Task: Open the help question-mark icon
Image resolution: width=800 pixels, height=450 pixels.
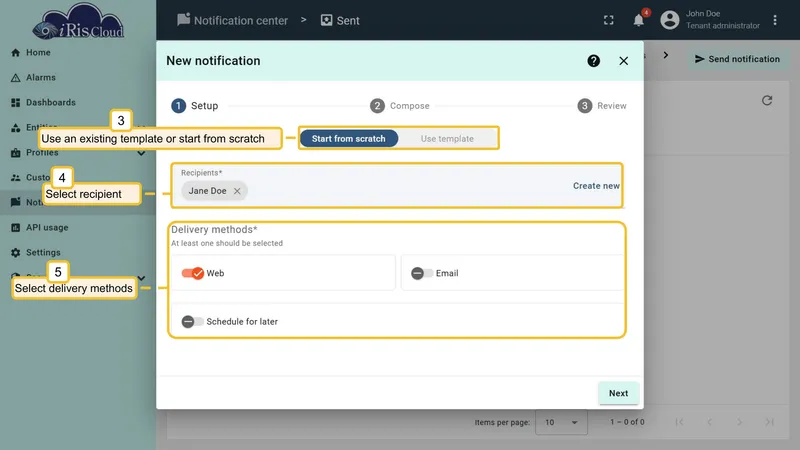Action: coord(593,61)
